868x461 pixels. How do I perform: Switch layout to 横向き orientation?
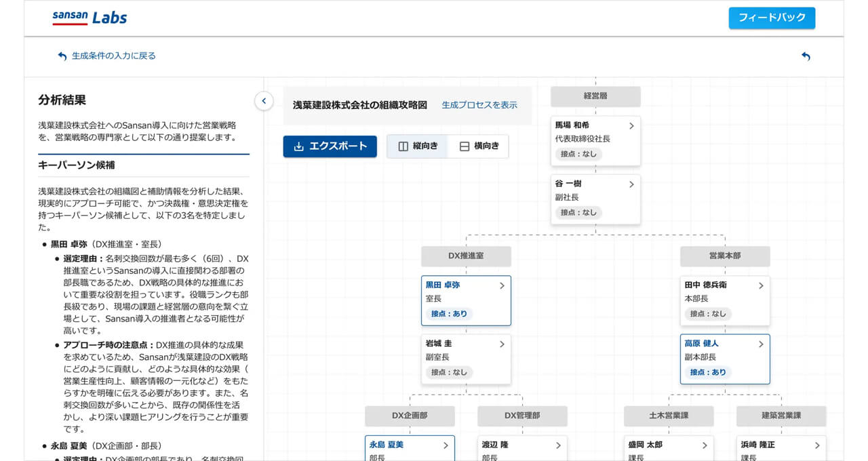tap(479, 146)
